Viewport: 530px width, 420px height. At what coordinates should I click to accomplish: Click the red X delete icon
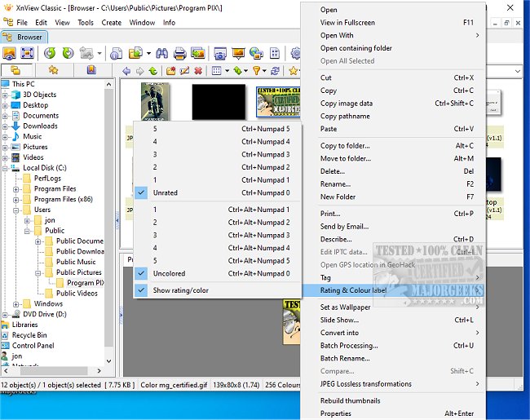click(198, 72)
